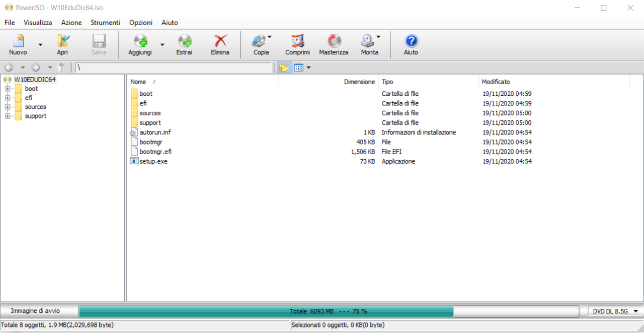Screen dimensions: 644x333
Task: Click the view mode icon
Action: tap(298, 68)
